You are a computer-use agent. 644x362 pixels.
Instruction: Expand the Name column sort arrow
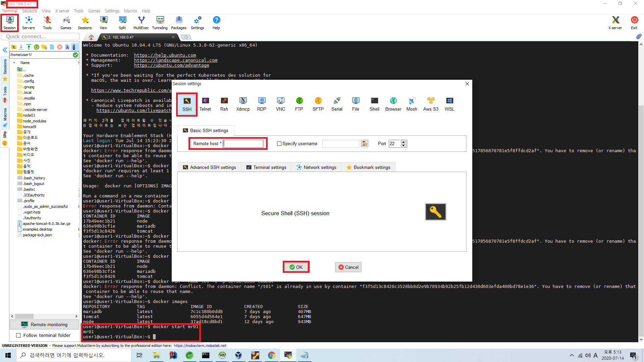pos(14,63)
